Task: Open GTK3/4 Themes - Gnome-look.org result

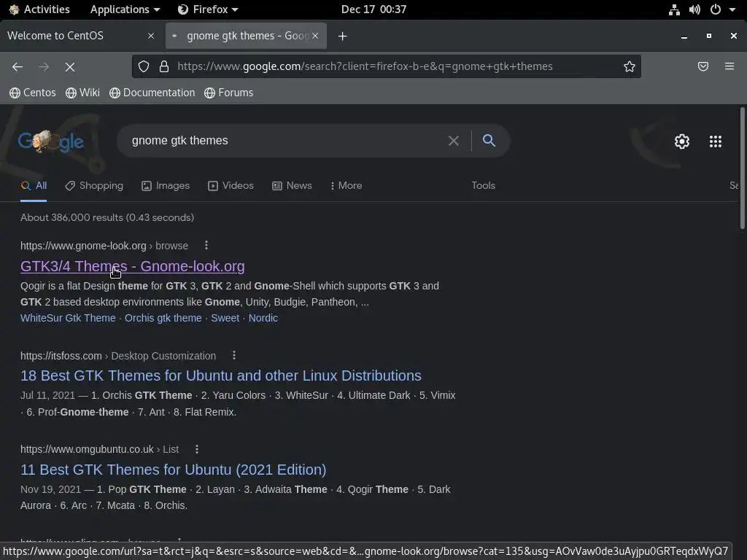Action: [133, 266]
